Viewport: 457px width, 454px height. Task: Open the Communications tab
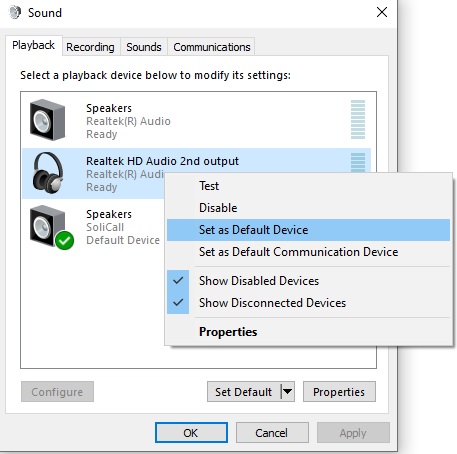212,47
